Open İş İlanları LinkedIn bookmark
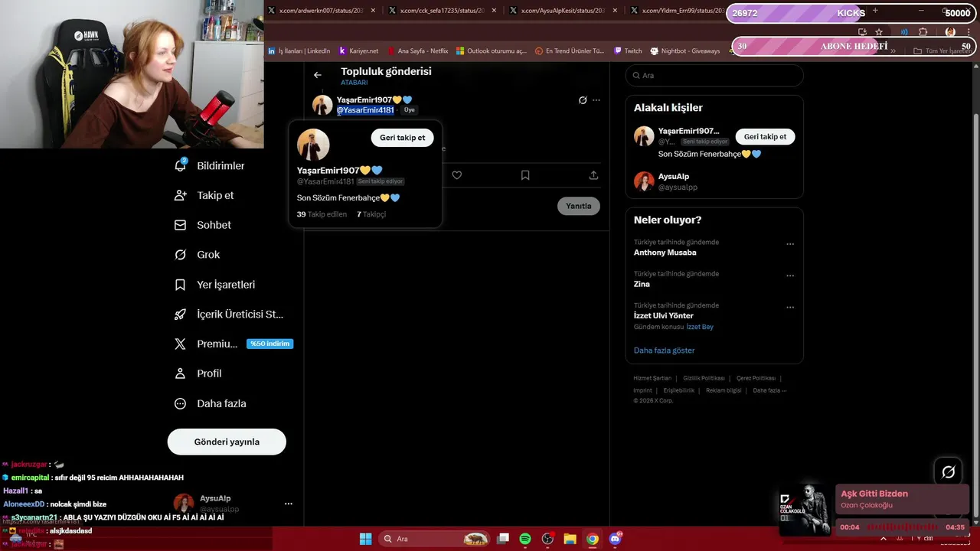This screenshot has height=551, width=980. tap(299, 51)
